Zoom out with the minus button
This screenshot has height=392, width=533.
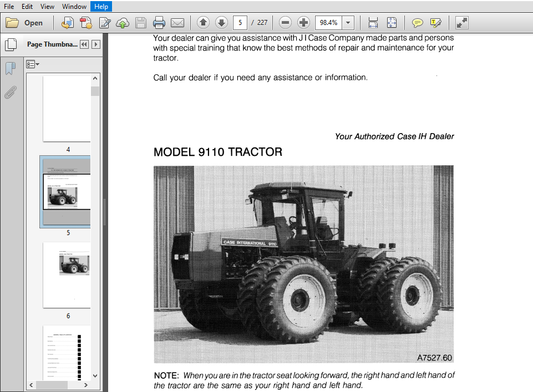[x=285, y=23]
